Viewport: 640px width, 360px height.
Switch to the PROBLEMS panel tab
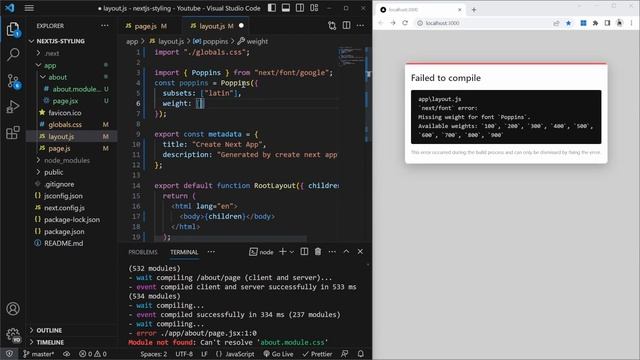pyautogui.click(x=143, y=252)
